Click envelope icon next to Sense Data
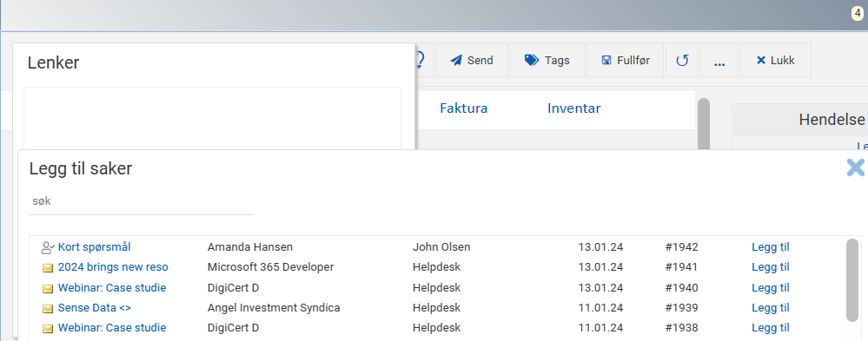This screenshot has height=341, width=868. [x=48, y=308]
